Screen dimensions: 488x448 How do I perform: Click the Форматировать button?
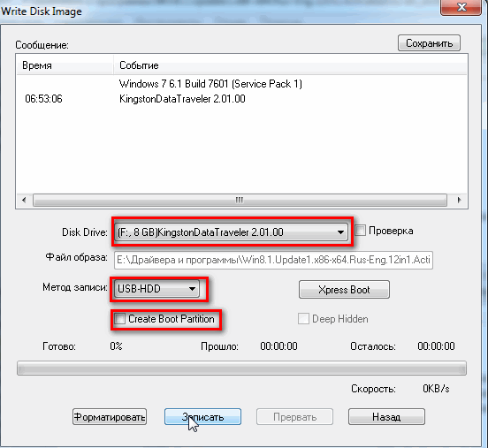[110, 416]
